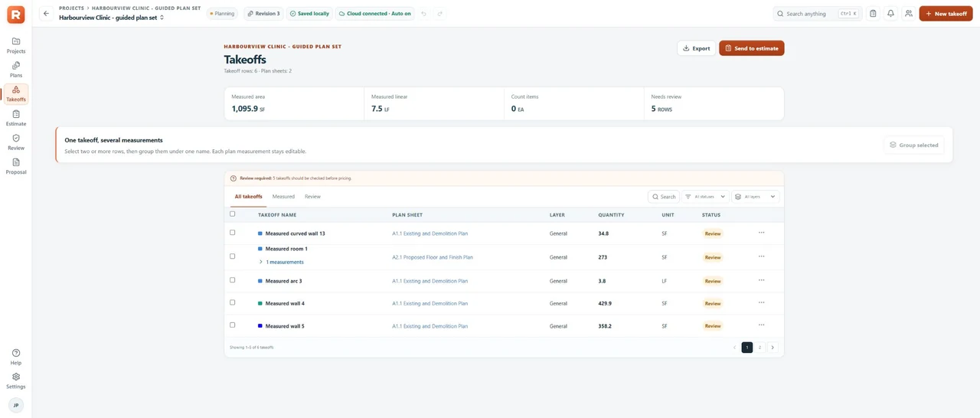The height and width of the screenshot is (418, 980).
Task: Open notifications bell
Action: tap(890, 14)
